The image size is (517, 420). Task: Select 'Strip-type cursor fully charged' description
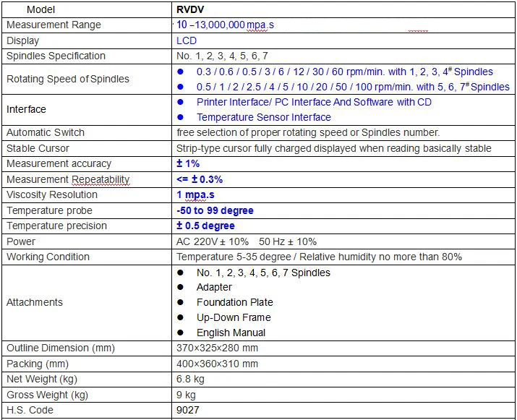click(x=333, y=148)
